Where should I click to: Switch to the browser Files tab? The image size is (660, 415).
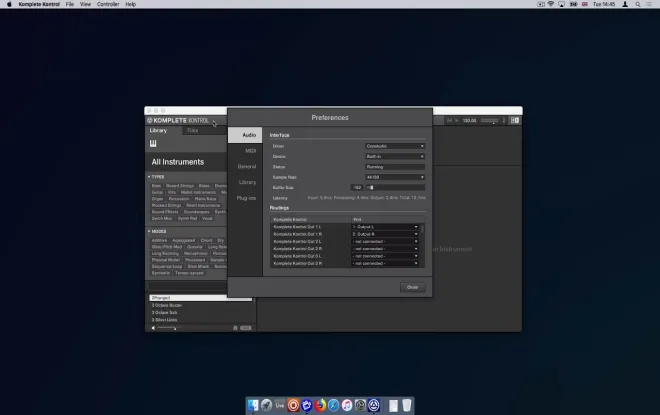pyautogui.click(x=193, y=130)
